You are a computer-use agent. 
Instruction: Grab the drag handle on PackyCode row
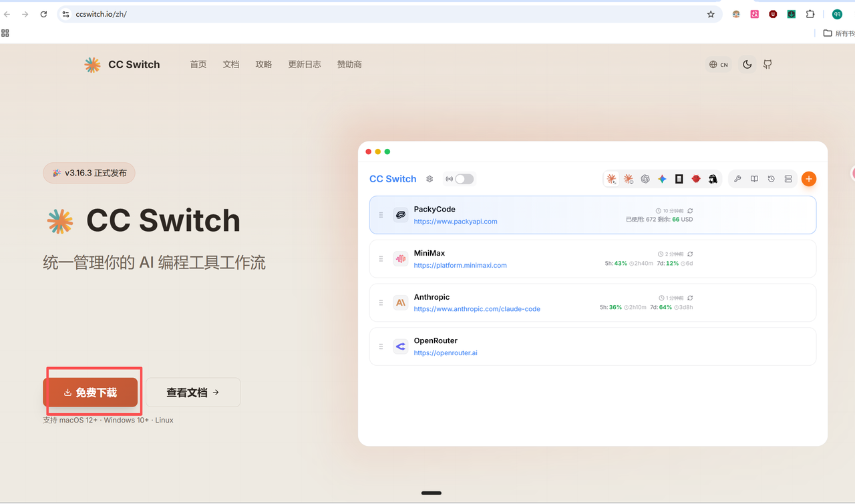381,215
